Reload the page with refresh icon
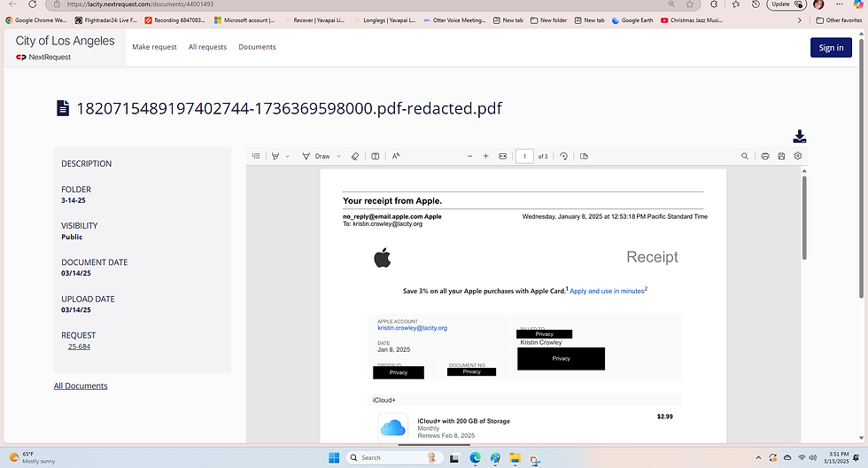This screenshot has width=868, height=468. click(x=33, y=4)
